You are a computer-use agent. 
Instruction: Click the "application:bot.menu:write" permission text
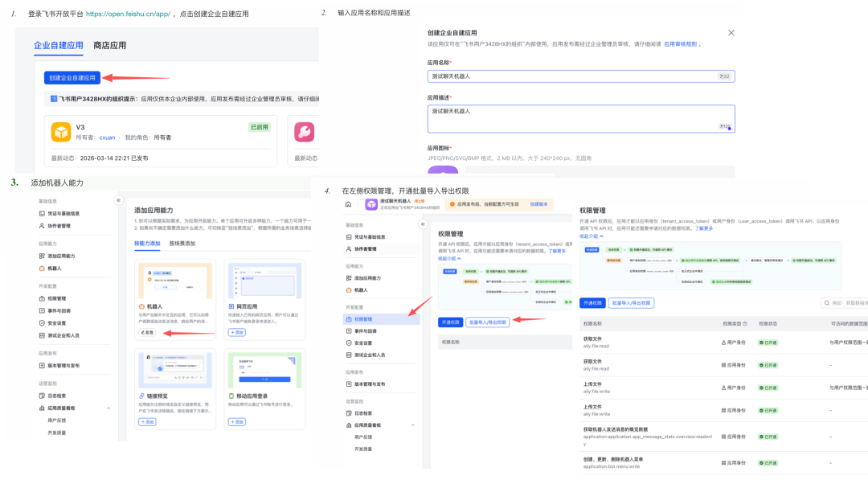tap(612, 466)
